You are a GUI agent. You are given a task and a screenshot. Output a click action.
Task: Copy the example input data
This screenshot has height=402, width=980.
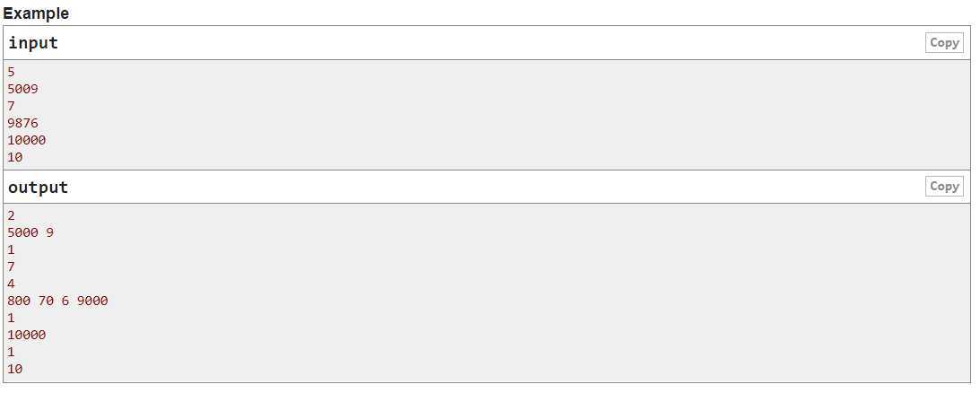[944, 42]
